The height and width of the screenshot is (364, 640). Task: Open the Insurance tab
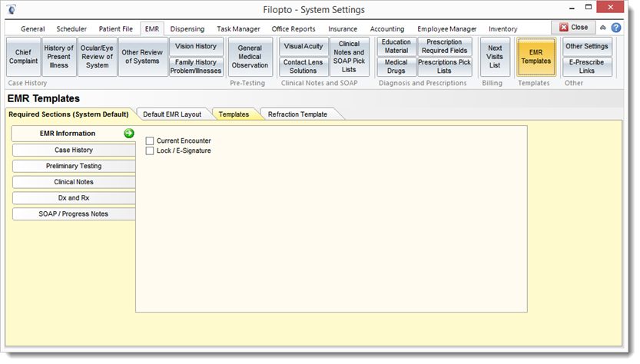click(x=343, y=29)
